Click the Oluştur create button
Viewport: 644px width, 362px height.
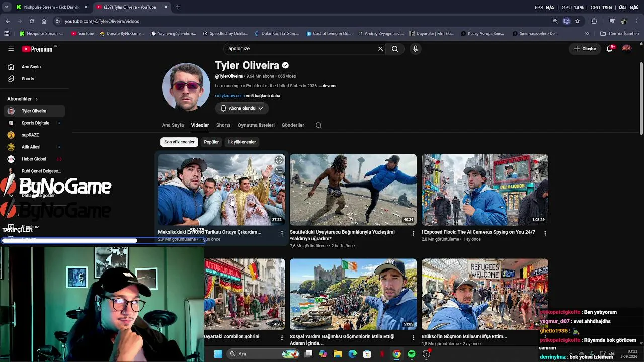585,49
